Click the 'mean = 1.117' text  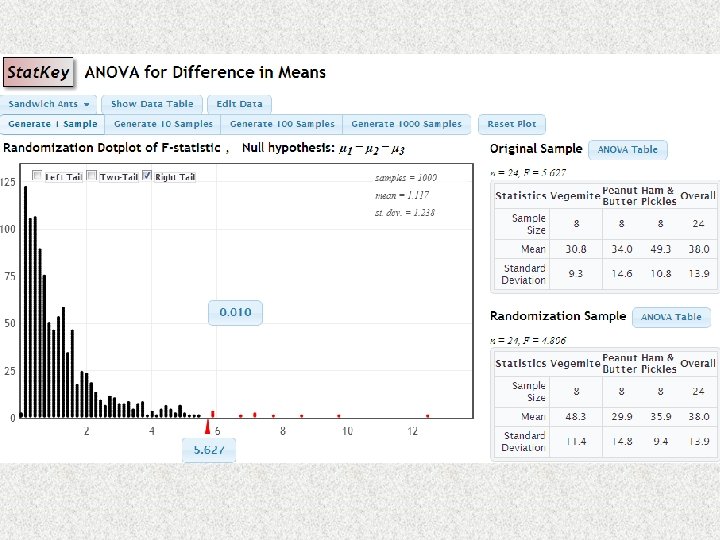tap(402, 195)
